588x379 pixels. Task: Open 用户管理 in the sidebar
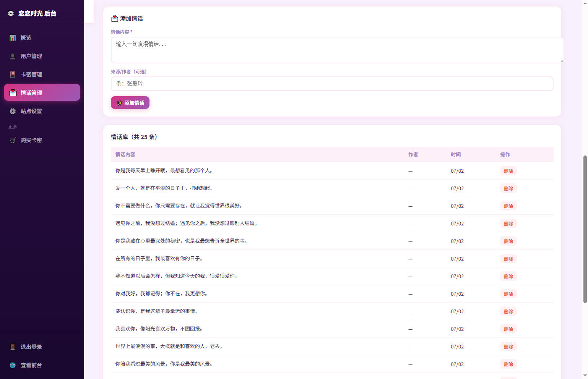click(42, 56)
